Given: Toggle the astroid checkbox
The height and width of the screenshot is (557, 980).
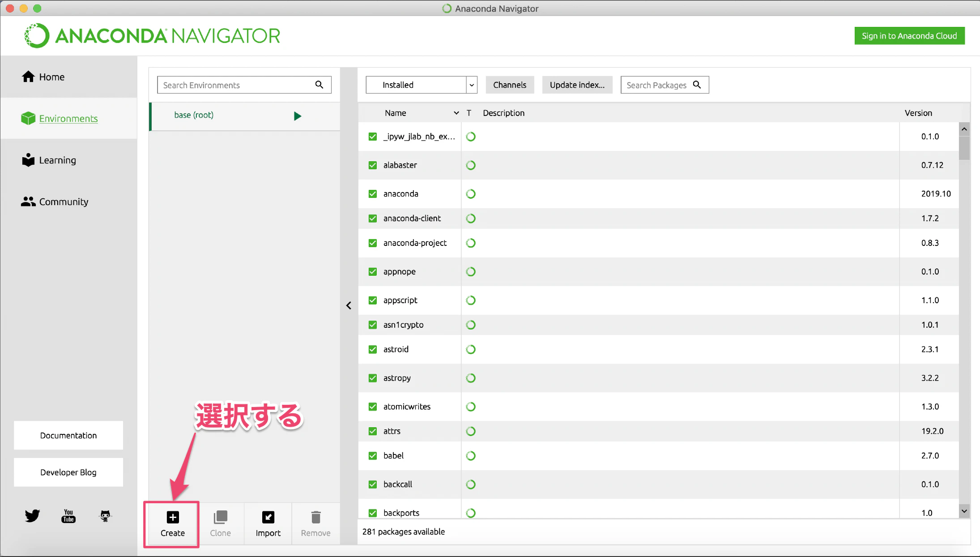Looking at the screenshot, I should click(373, 350).
